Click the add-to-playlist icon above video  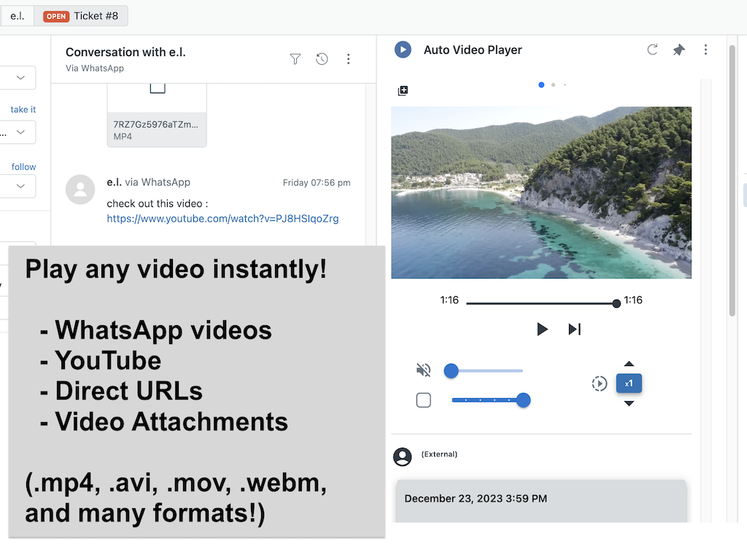403,90
